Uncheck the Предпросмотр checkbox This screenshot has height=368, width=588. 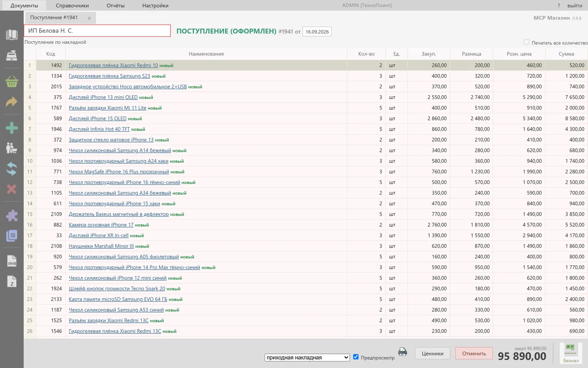pos(356,357)
